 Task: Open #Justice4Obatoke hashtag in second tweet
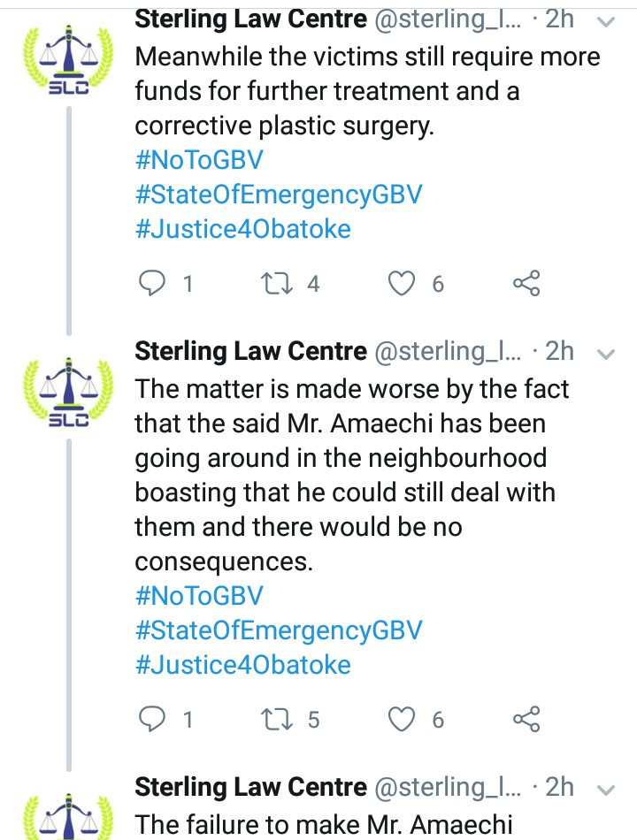click(243, 664)
